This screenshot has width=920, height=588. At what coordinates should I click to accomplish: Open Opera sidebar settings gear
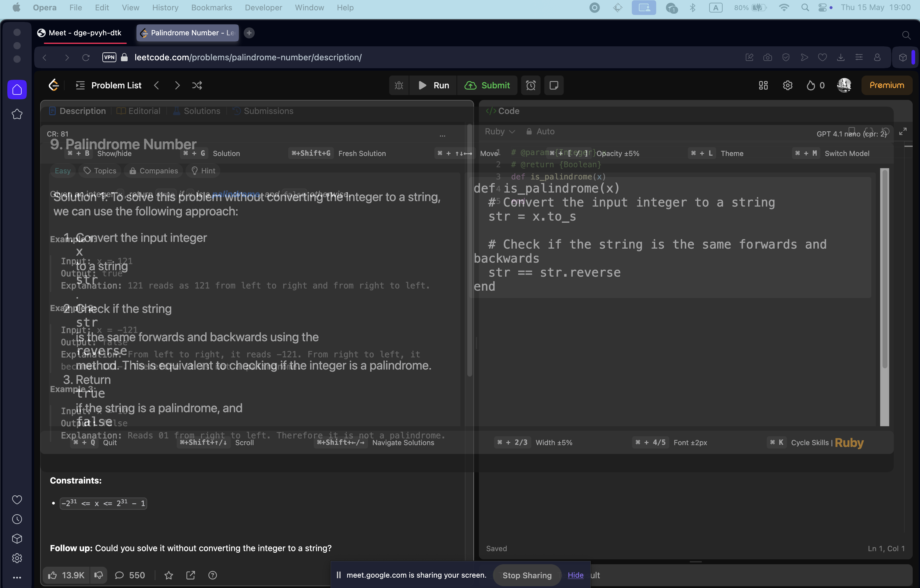[x=17, y=558]
